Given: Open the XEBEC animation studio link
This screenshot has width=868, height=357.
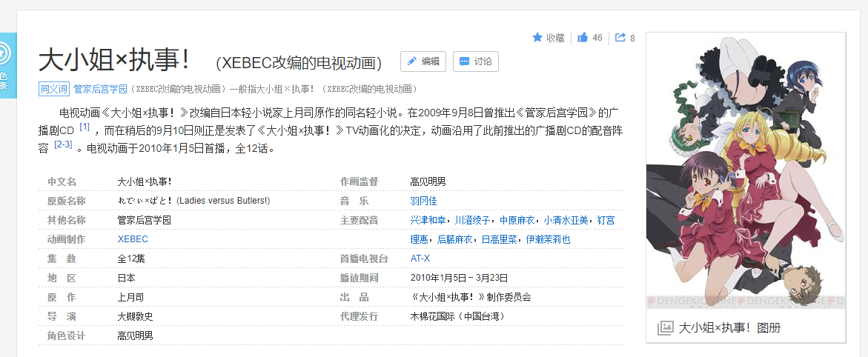Looking at the screenshot, I should point(133,239).
